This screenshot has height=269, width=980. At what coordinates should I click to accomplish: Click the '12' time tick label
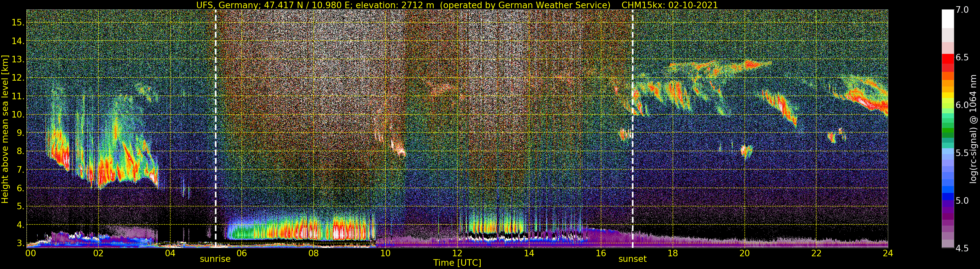(457, 253)
